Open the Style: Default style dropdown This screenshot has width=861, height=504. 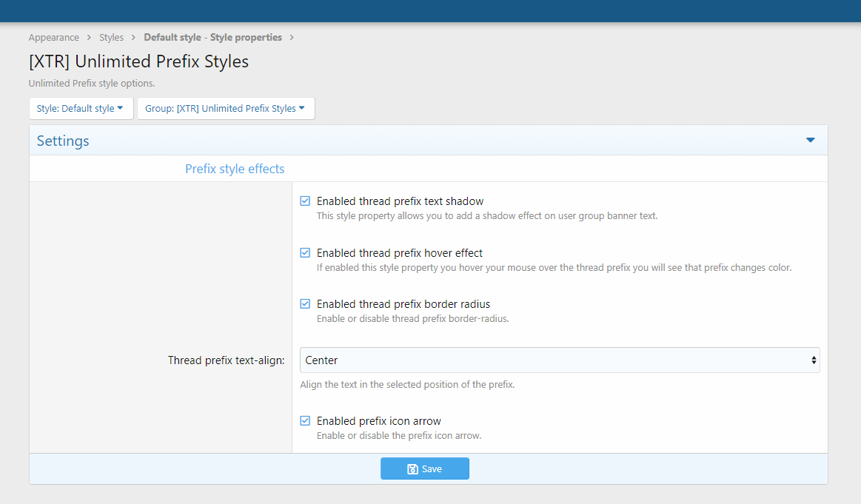tap(81, 108)
